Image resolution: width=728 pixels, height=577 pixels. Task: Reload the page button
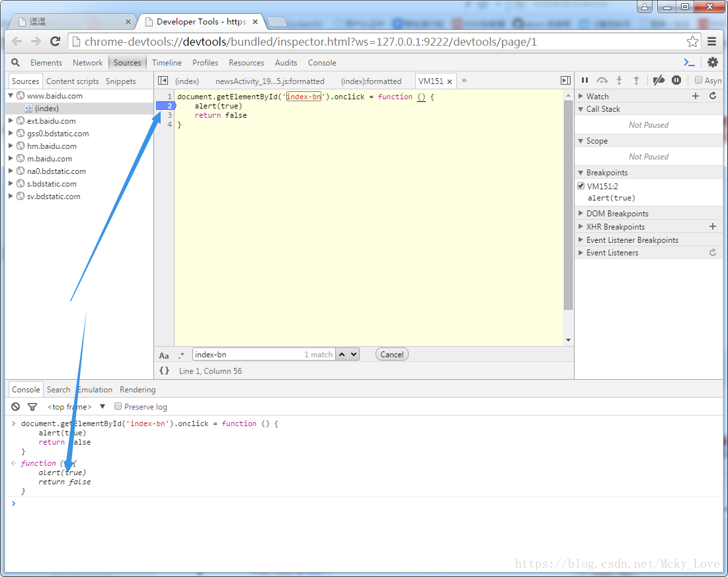pos(56,41)
